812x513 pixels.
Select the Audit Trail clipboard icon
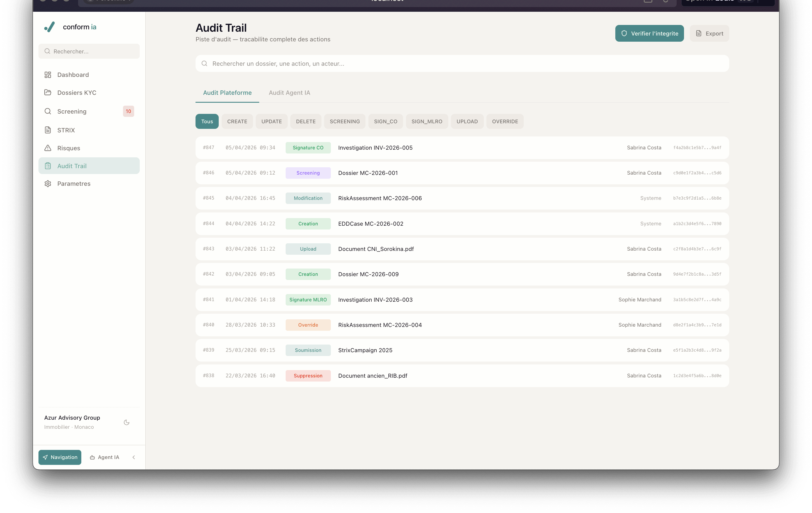pos(48,166)
